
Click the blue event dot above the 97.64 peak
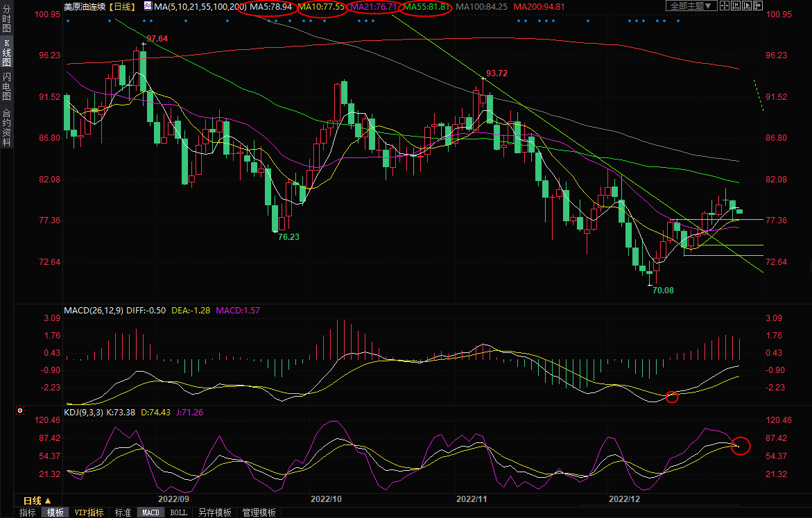[x=144, y=20]
